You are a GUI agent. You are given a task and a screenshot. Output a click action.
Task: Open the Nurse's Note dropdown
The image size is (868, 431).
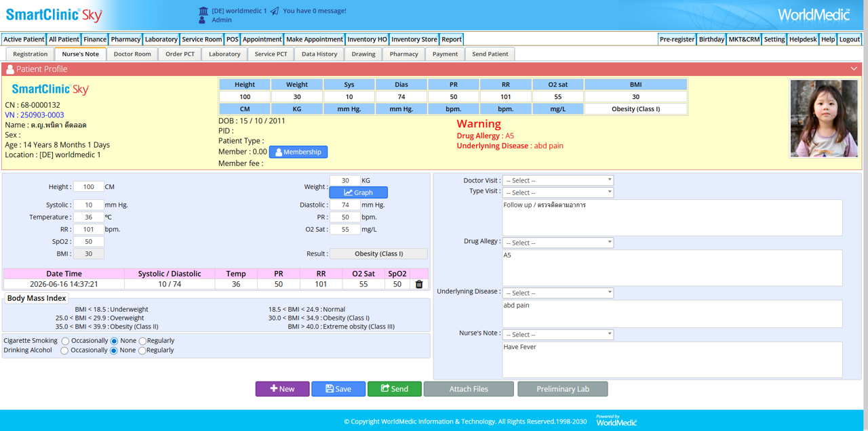(x=558, y=335)
